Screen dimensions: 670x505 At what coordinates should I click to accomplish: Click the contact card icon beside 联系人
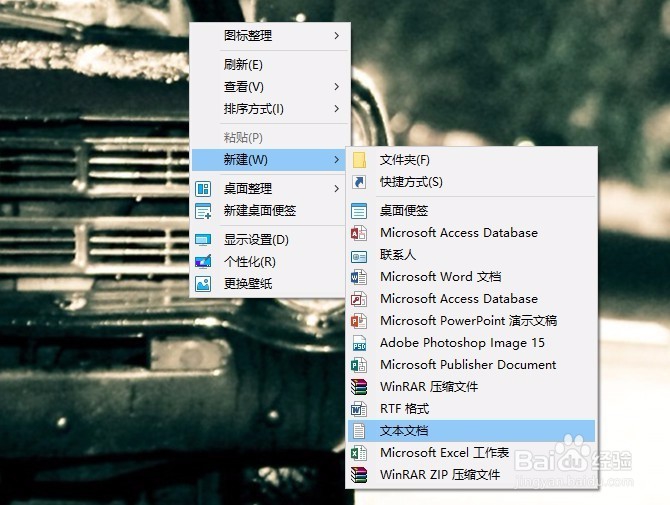coord(359,256)
